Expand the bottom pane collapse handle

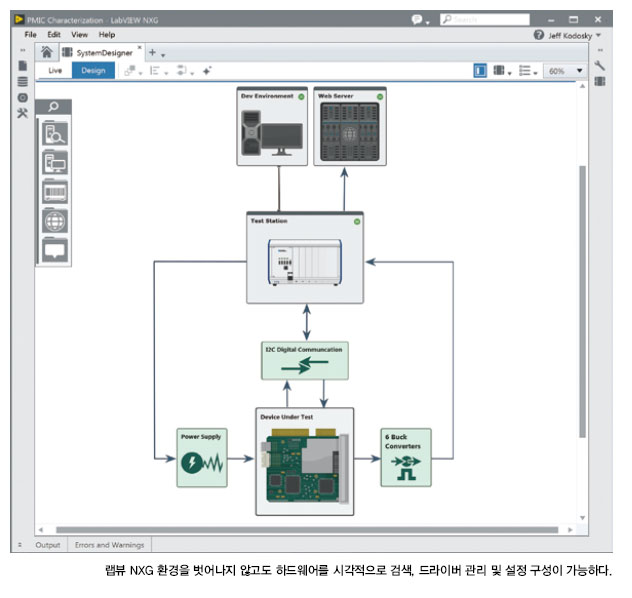[19, 545]
